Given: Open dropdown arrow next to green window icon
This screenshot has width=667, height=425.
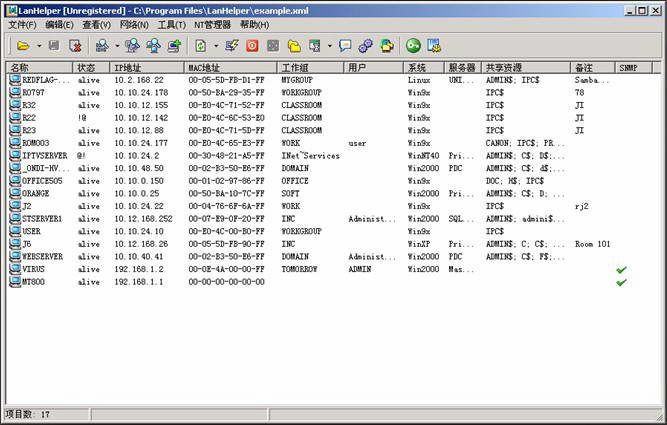Looking at the screenshot, I should (x=330, y=46).
